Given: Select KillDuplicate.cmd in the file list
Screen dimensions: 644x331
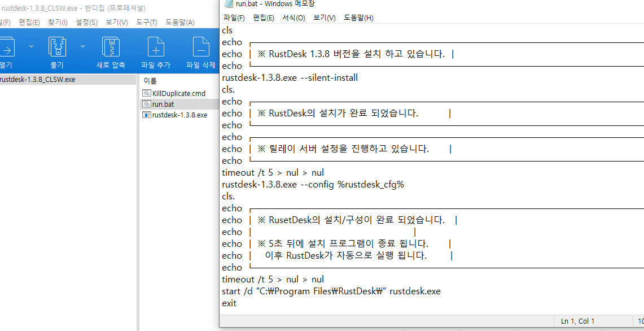Looking at the screenshot, I should 179,93.
